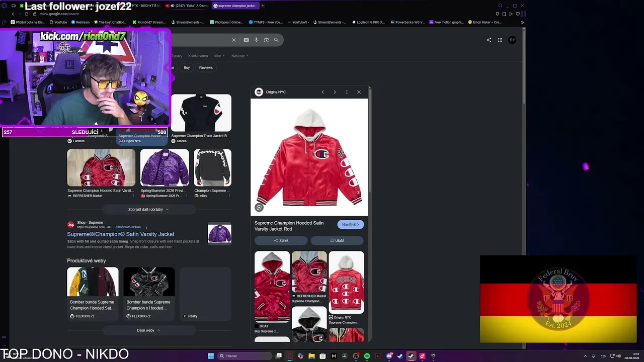Show hidden system tray icons
Screen dimensions: 644x362
585,356
